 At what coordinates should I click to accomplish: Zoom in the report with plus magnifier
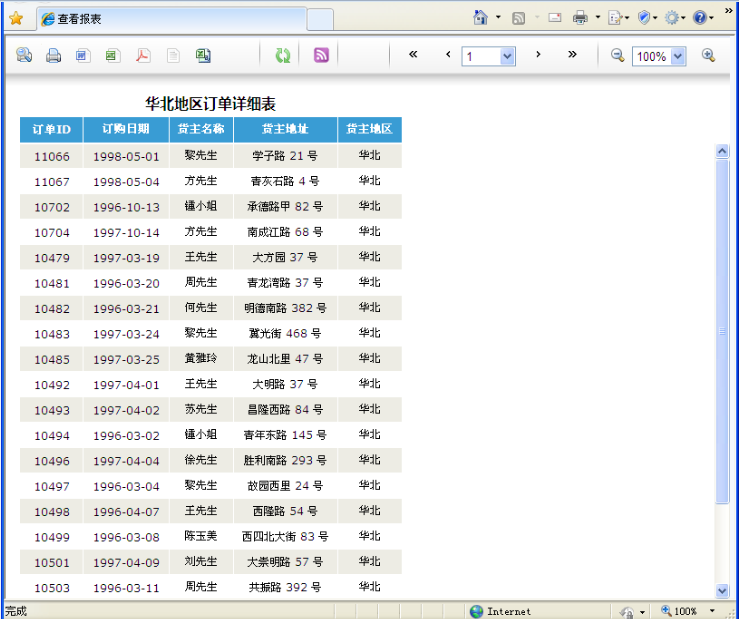tap(708, 55)
